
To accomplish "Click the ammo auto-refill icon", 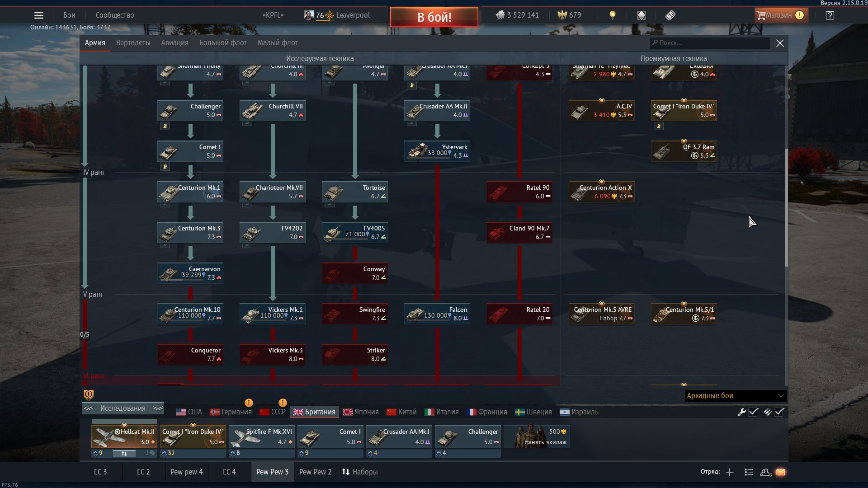I will 767,412.
